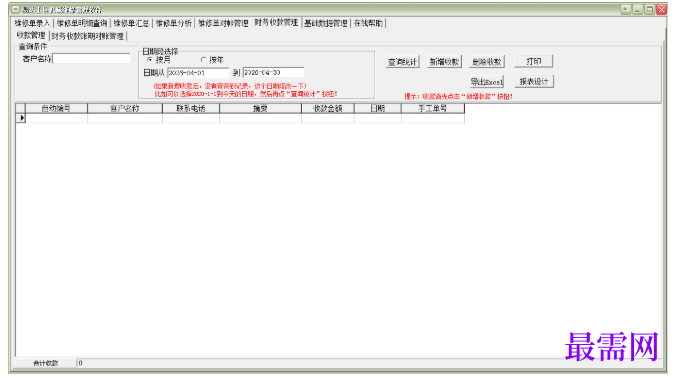
Task: Click the 打印 button
Action: tap(534, 61)
